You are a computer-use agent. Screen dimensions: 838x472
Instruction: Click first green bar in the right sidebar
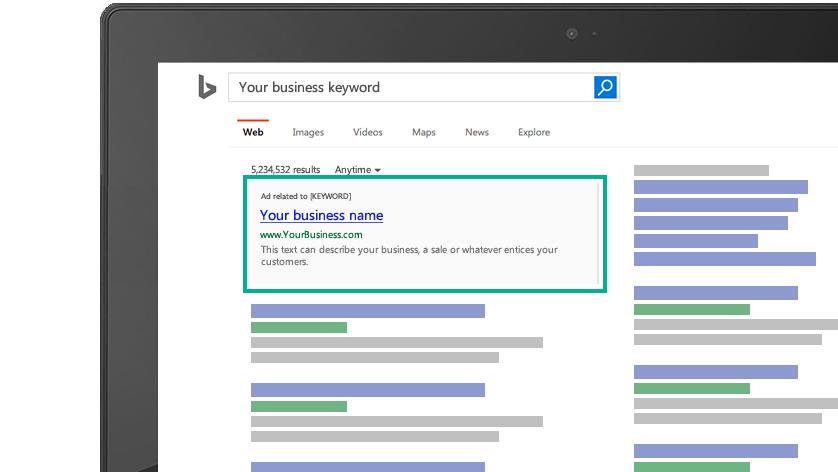[x=691, y=310]
